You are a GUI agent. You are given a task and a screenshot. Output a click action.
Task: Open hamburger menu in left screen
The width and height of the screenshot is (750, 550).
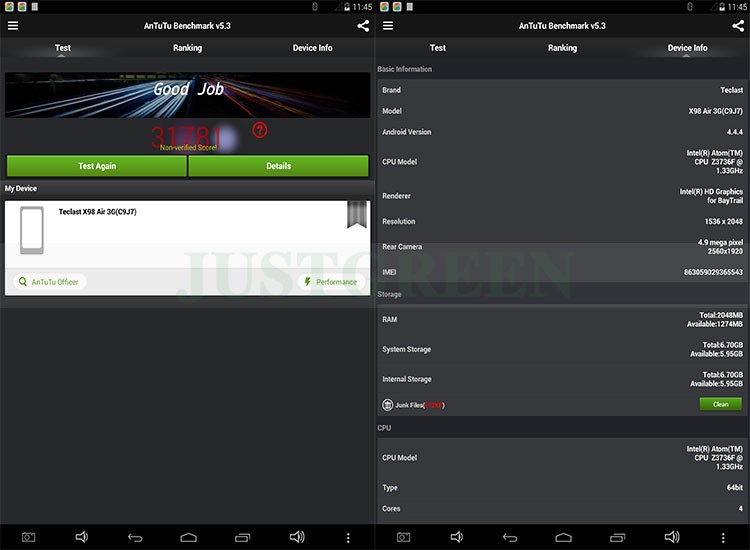pos(13,26)
